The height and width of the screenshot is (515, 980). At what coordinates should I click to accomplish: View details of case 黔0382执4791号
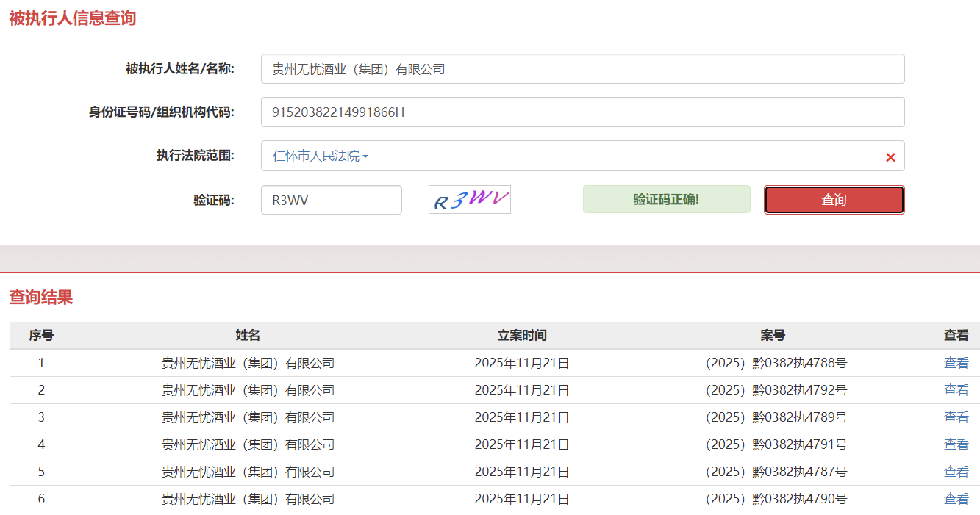tap(956, 444)
